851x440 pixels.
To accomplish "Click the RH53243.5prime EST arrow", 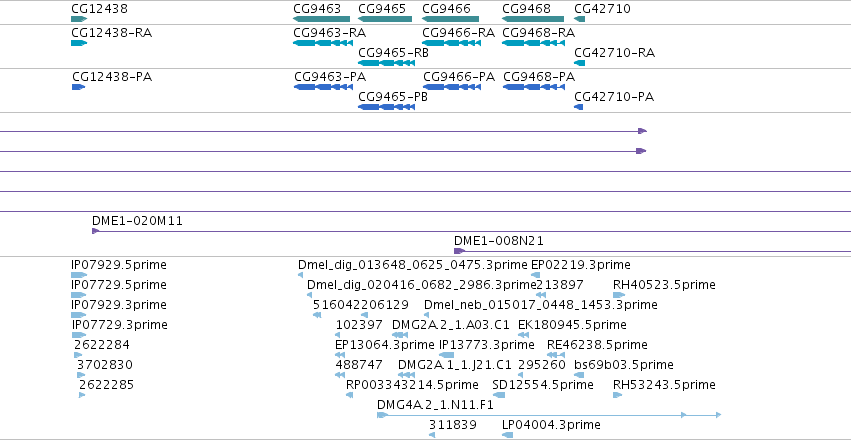I will [x=617, y=395].
